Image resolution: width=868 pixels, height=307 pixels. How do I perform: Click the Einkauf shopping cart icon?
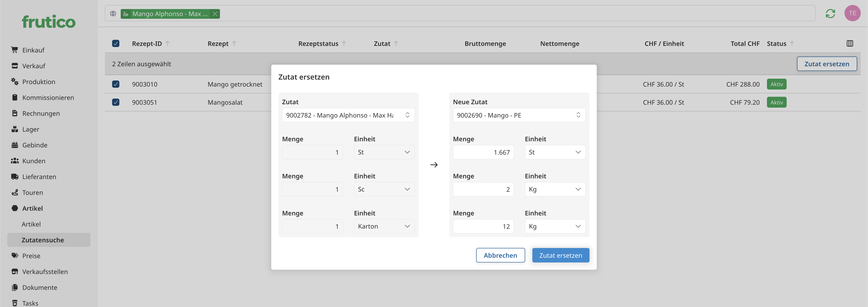[x=14, y=50]
